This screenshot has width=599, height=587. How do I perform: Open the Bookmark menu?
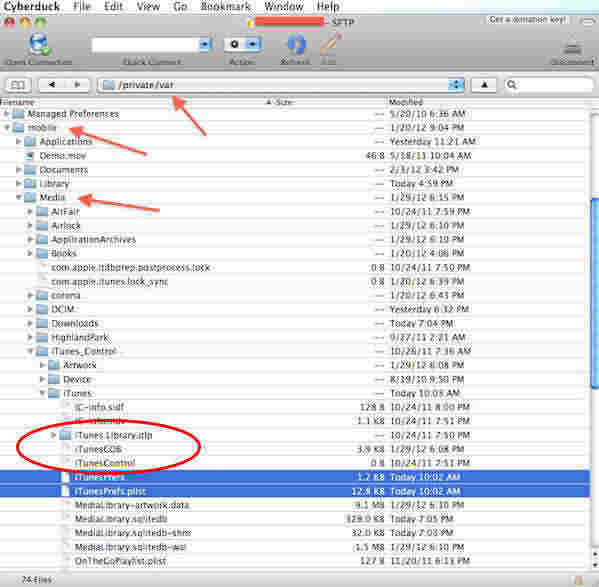pos(226,6)
